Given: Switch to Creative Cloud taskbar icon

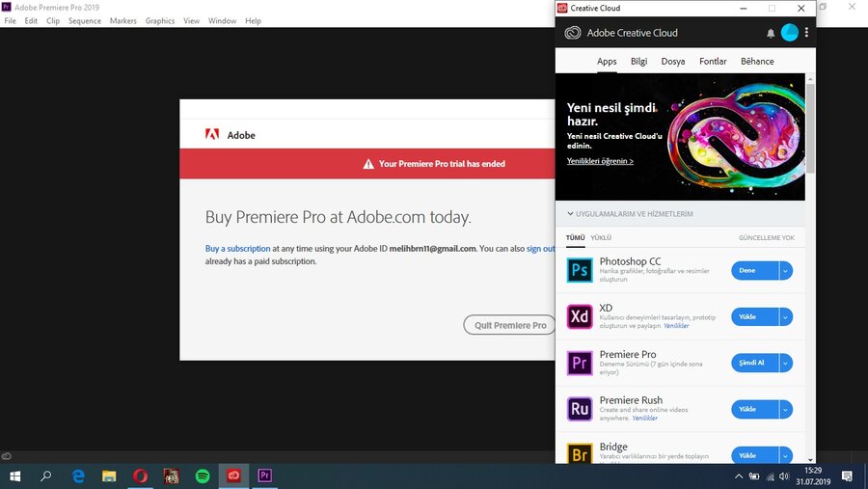Looking at the screenshot, I should click(x=233, y=476).
